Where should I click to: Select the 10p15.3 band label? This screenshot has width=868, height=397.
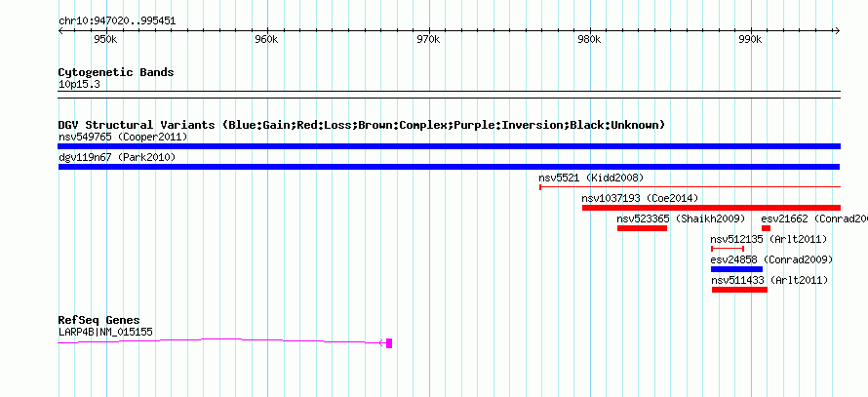tap(79, 85)
